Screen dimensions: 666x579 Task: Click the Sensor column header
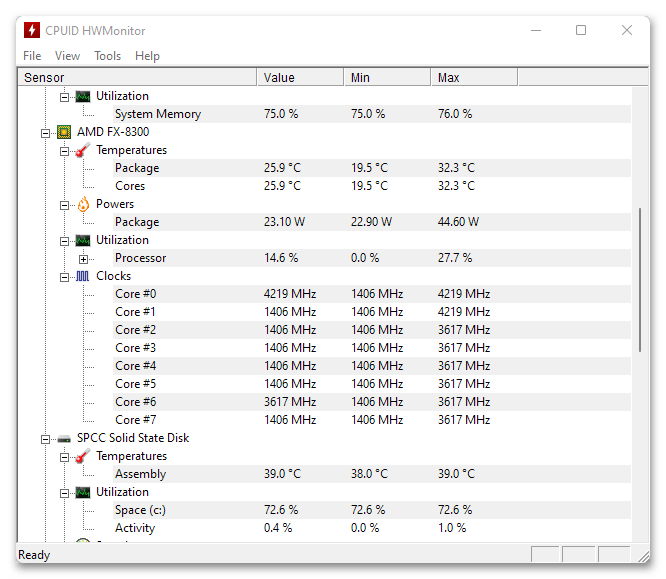click(x=137, y=77)
